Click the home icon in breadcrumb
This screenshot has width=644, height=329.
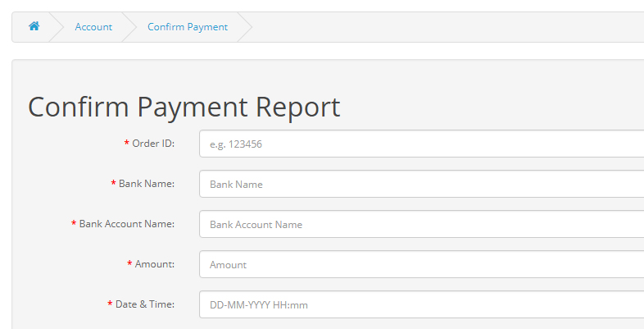coord(34,26)
